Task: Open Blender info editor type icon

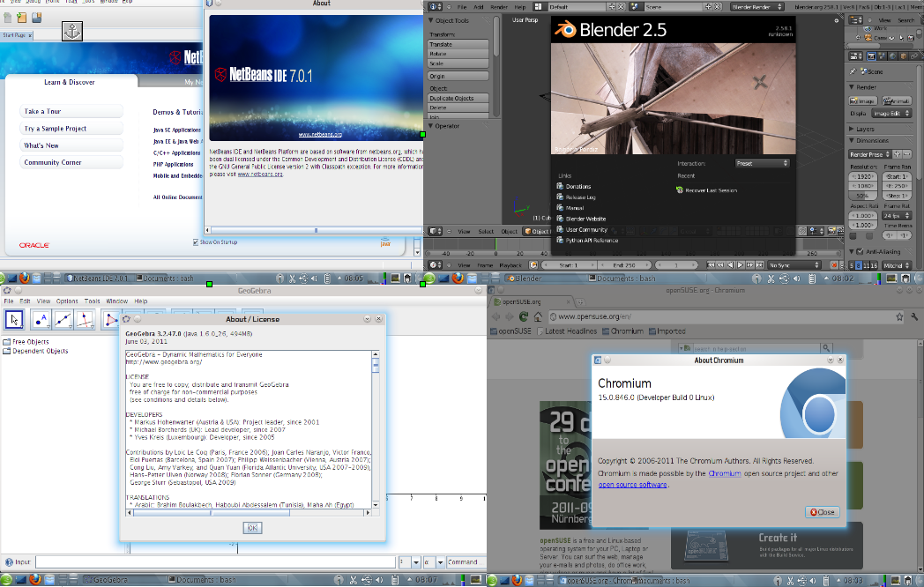Action: (435, 7)
